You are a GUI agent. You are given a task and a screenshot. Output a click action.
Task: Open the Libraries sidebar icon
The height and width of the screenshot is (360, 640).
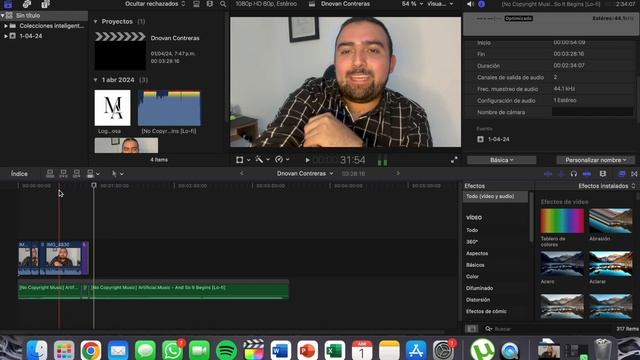(8, 4)
